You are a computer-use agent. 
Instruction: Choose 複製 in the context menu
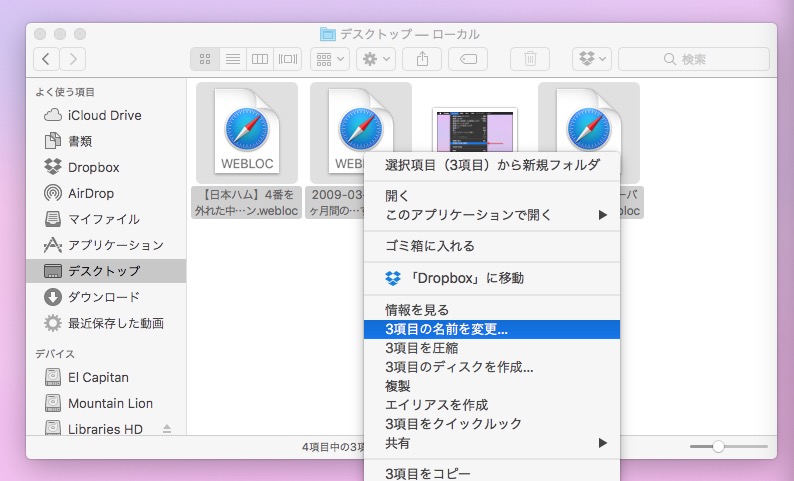492,386
